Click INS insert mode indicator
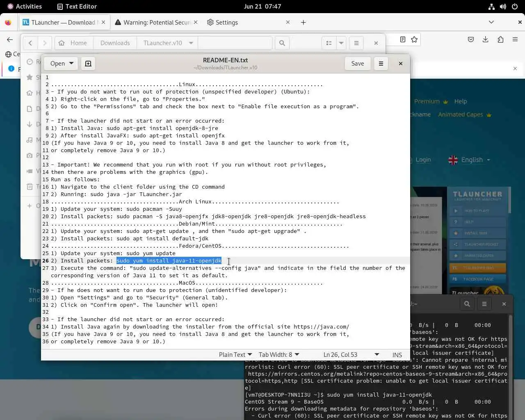The width and height of the screenshot is (525, 420). (x=397, y=355)
